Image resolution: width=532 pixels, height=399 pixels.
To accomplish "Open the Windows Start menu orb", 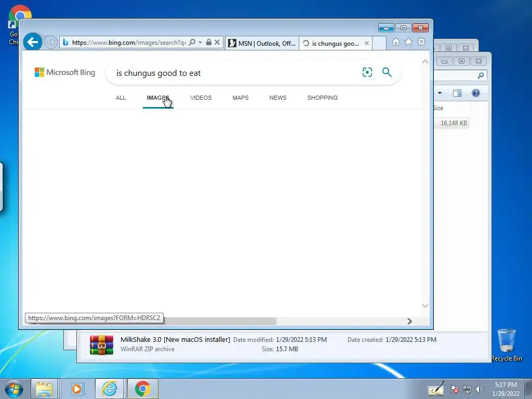I will (x=14, y=389).
